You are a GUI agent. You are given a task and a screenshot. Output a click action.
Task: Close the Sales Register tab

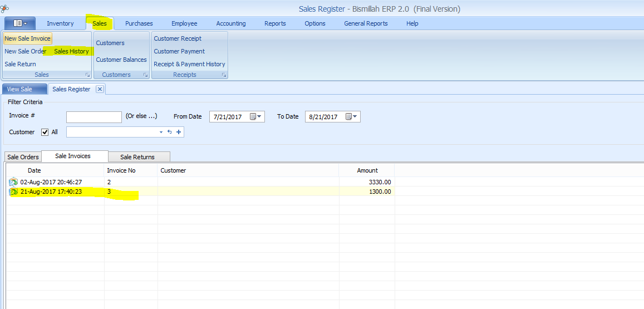click(100, 89)
